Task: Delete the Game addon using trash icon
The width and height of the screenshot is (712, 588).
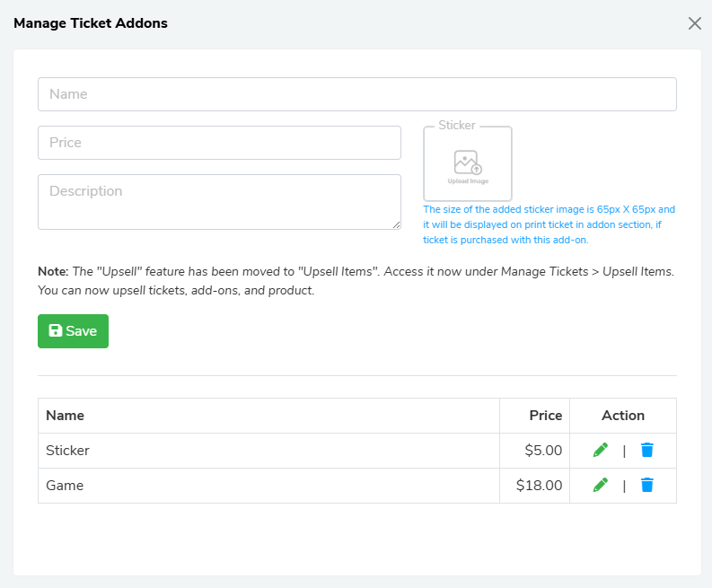Action: [x=646, y=485]
